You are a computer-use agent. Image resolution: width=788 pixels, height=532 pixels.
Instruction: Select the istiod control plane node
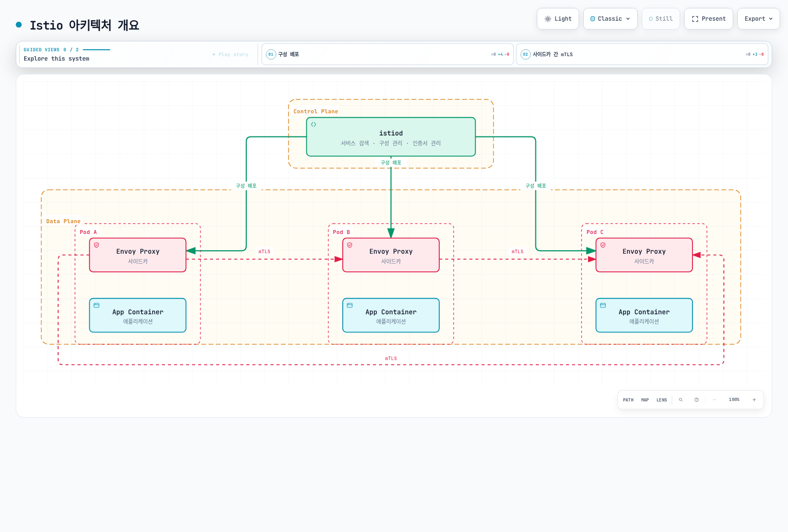coord(391,137)
